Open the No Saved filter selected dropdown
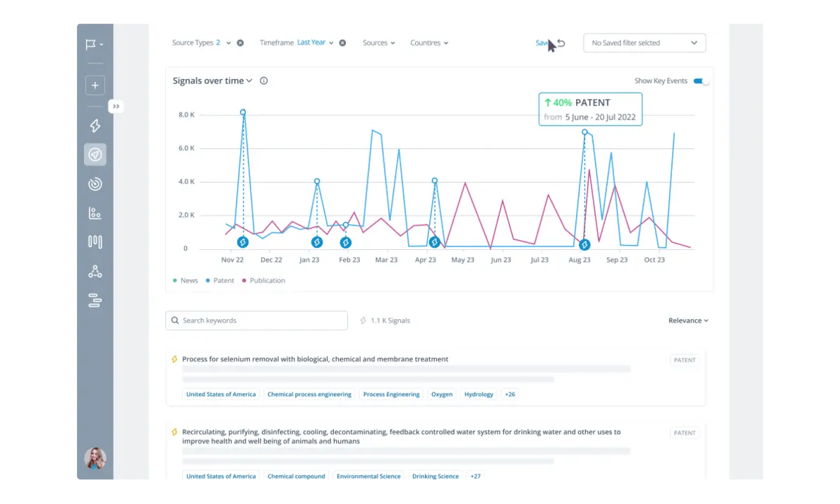 pyautogui.click(x=644, y=42)
